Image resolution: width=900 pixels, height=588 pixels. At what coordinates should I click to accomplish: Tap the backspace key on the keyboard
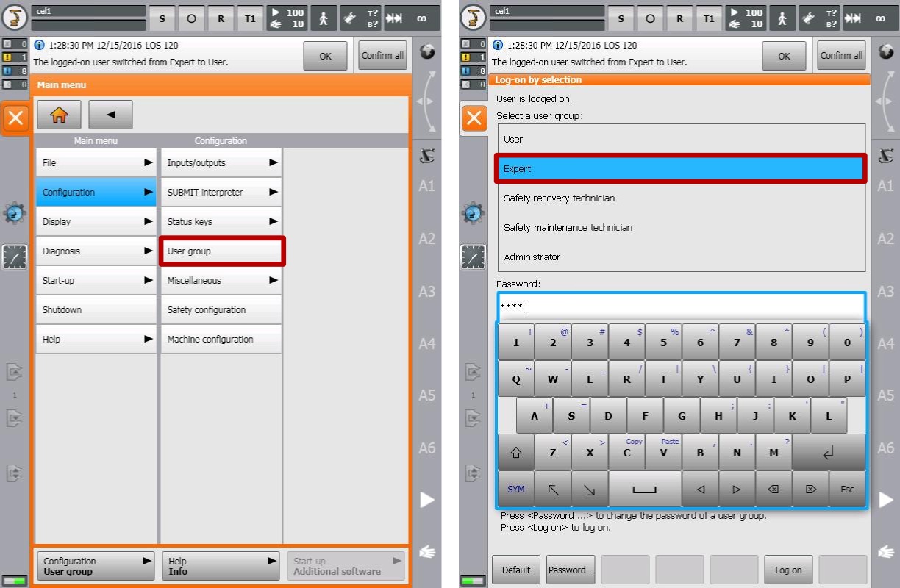point(774,489)
